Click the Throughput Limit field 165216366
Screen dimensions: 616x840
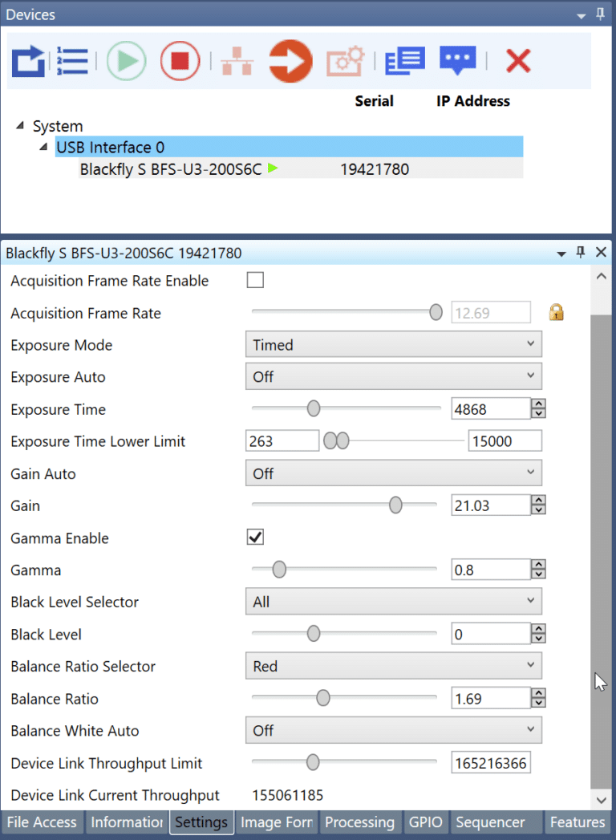491,762
